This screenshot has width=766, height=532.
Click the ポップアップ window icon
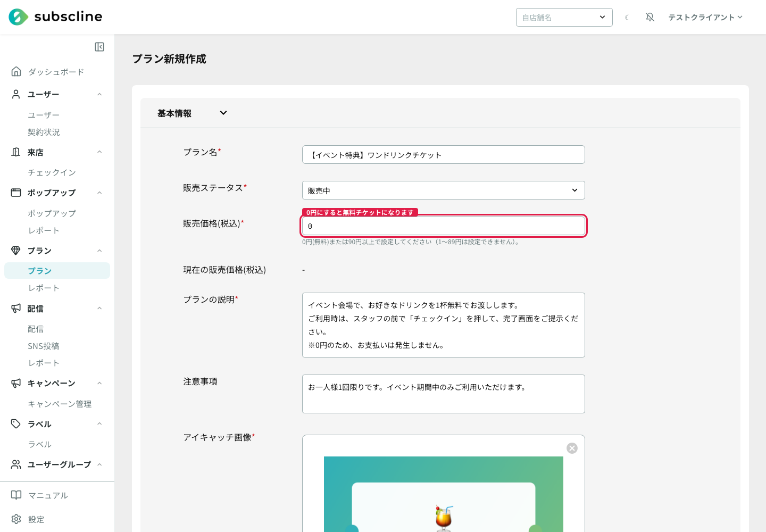pyautogui.click(x=16, y=193)
